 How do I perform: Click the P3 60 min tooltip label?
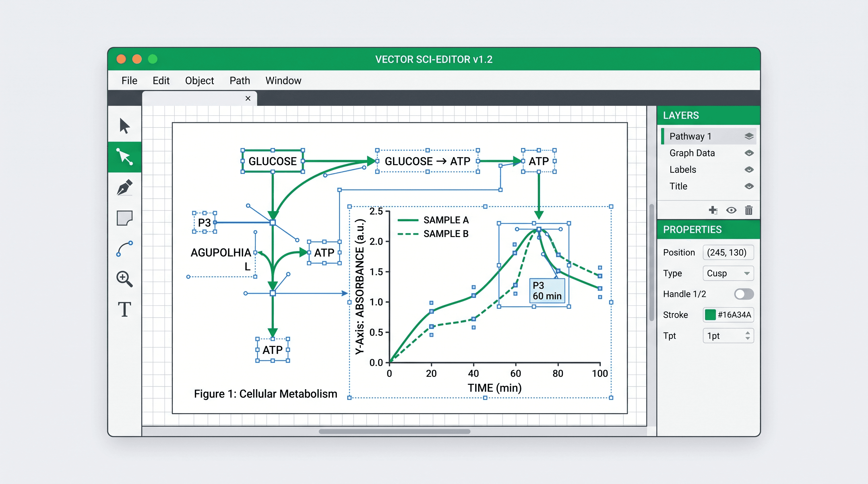tap(547, 291)
